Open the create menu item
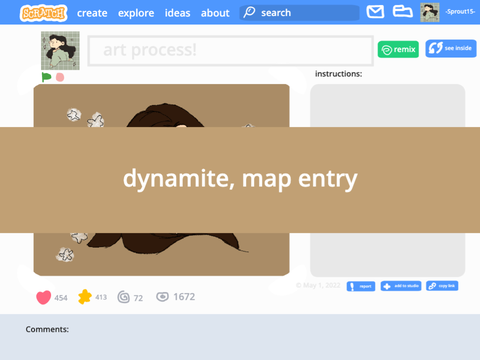This screenshot has width=480, height=360. (92, 13)
